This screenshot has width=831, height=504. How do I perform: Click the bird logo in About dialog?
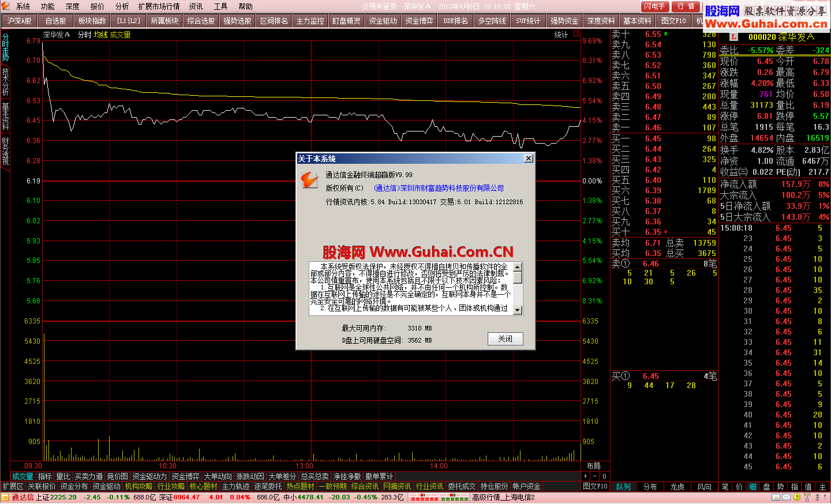point(309,180)
